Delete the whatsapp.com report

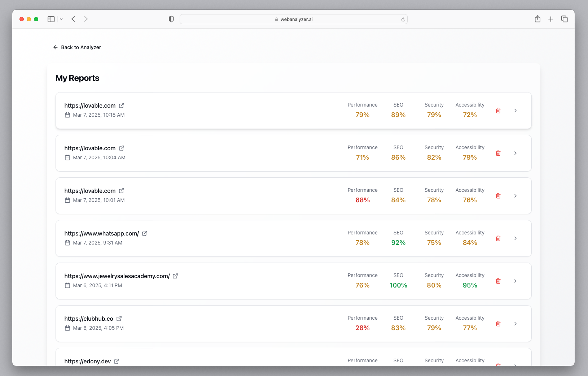point(498,238)
